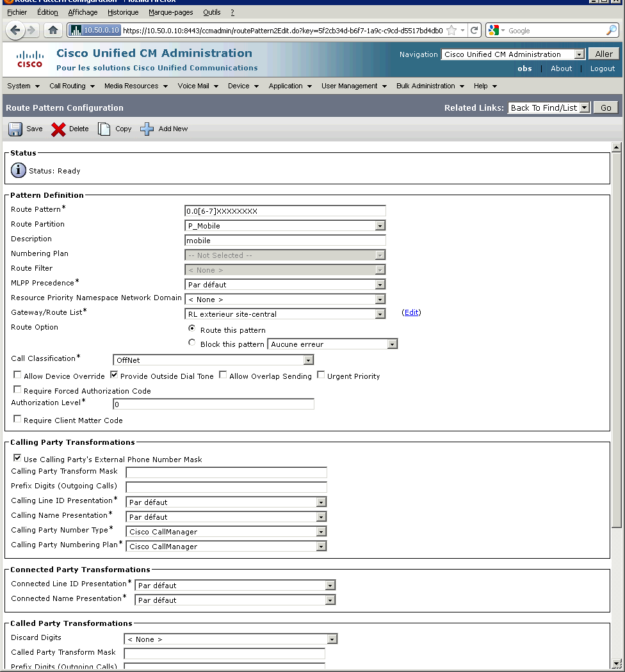Screen dimensions: 625x672
Task: Open the Calling Line ID Presentation dropdown
Action: point(226,502)
